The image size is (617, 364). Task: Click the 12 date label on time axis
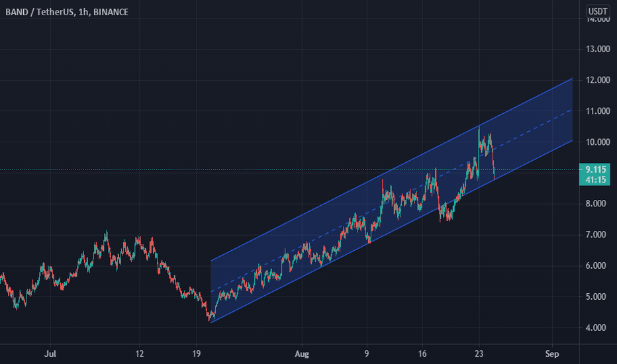pyautogui.click(x=139, y=354)
